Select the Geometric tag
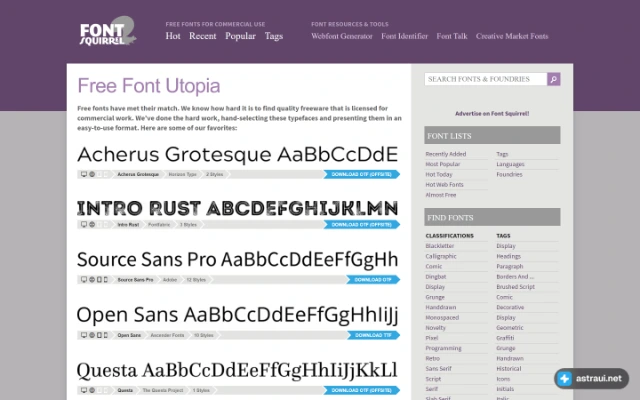 pos(510,327)
